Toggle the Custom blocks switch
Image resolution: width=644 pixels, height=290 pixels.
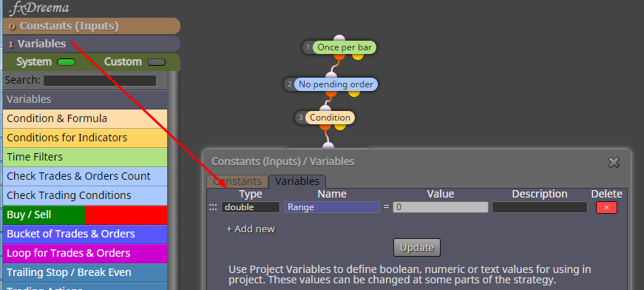tap(156, 62)
